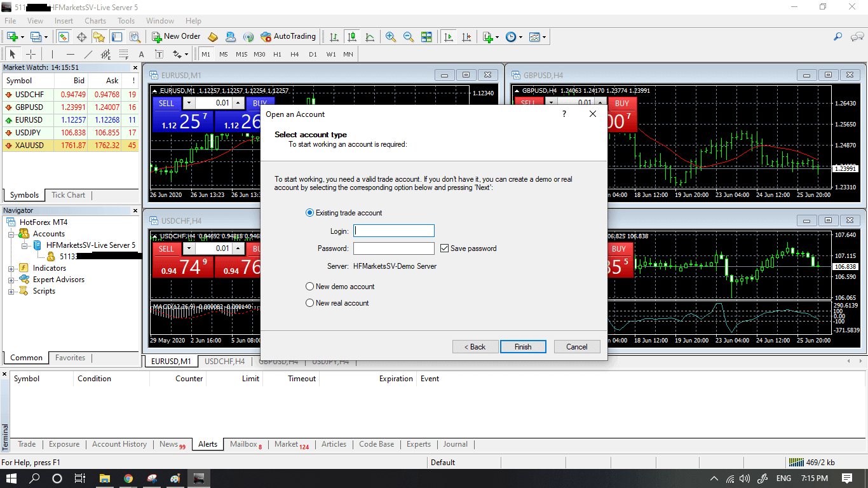Select the equidistant channel tool
Image resolution: width=868 pixels, height=488 pixels.
(x=105, y=55)
